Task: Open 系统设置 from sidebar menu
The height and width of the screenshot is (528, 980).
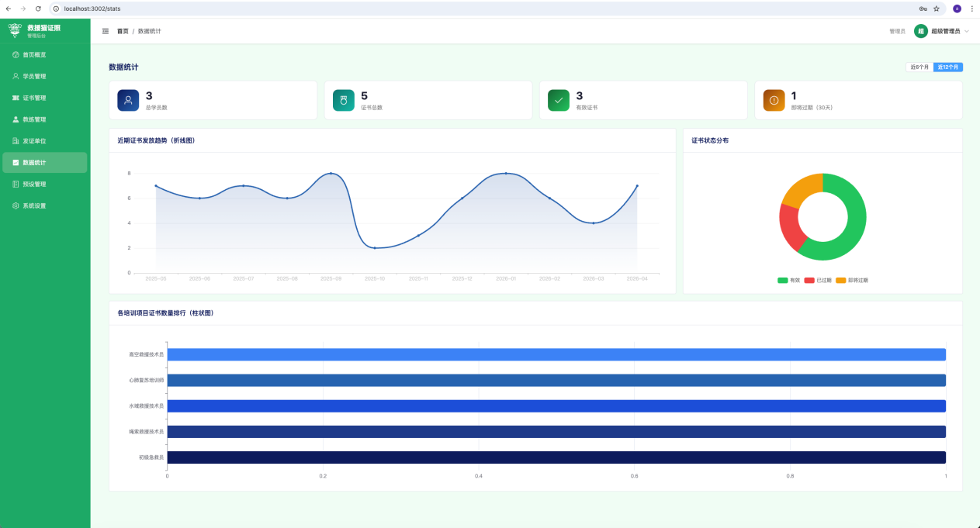Action: point(34,206)
